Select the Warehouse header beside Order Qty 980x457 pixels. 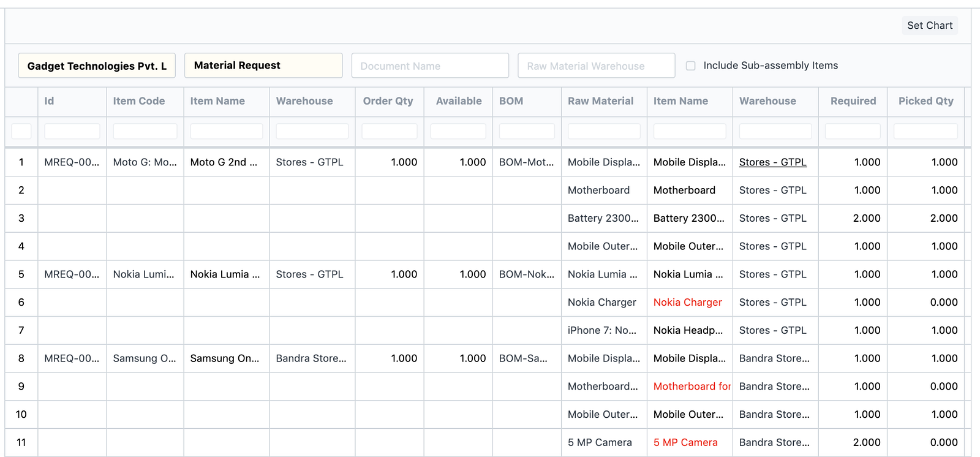304,101
